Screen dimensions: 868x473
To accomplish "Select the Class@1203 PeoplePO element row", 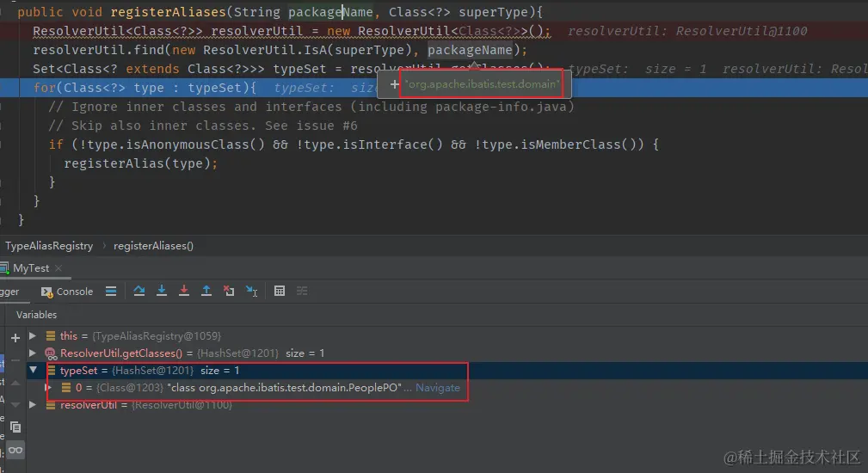I will 447,388.
